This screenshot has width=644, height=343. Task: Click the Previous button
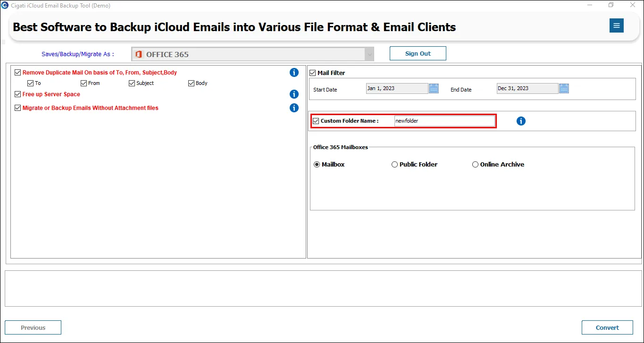click(x=33, y=327)
